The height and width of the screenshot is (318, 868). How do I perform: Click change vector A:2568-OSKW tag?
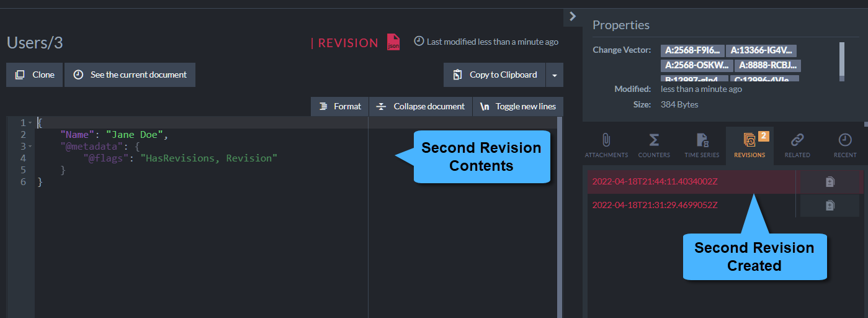(x=696, y=65)
